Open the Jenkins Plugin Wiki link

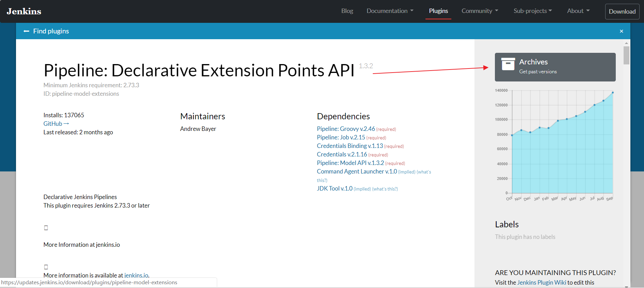[x=542, y=283]
